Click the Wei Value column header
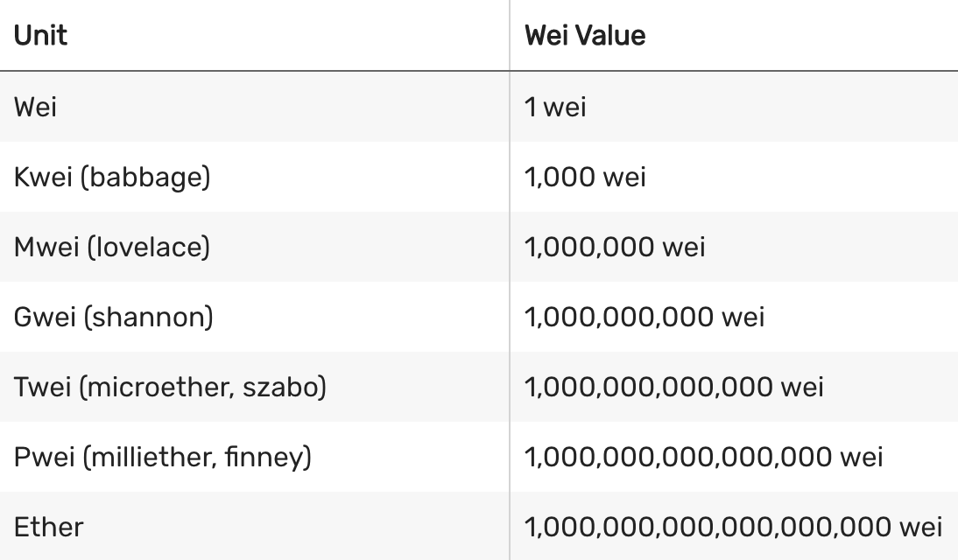 click(585, 35)
